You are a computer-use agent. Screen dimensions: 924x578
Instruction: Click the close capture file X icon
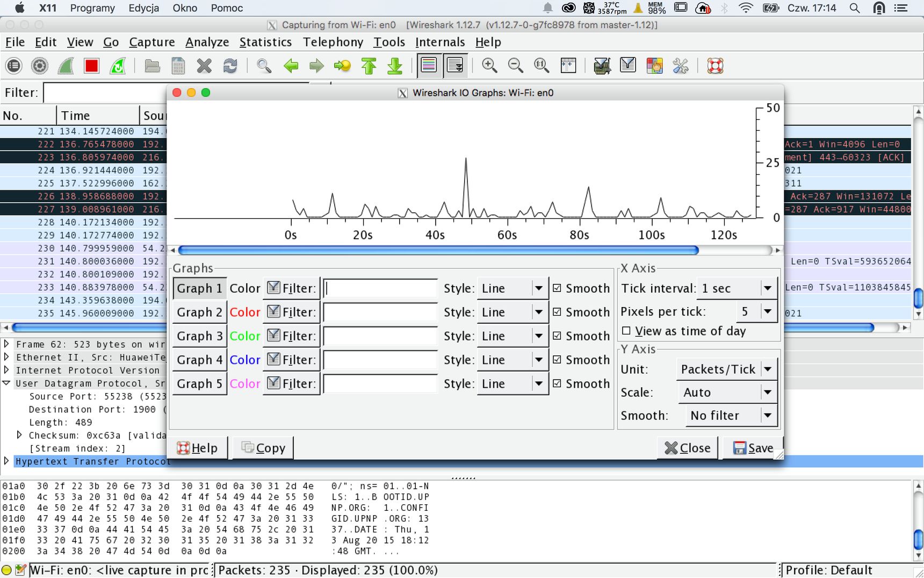[204, 66]
